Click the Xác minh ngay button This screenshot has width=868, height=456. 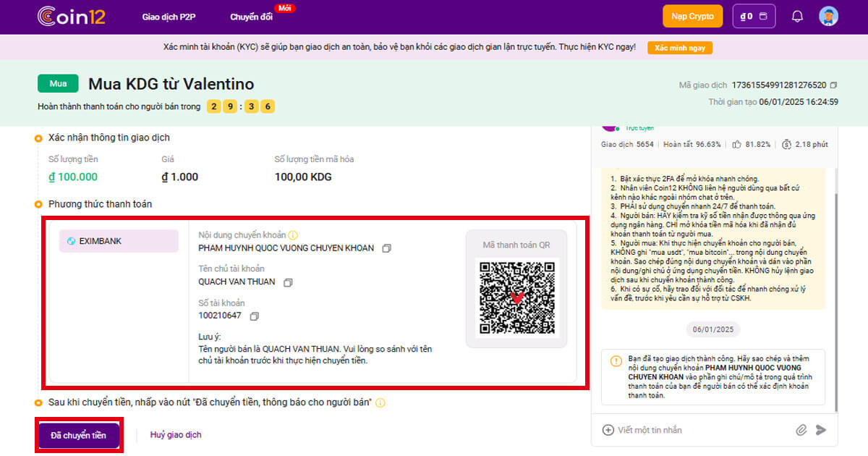coord(679,48)
